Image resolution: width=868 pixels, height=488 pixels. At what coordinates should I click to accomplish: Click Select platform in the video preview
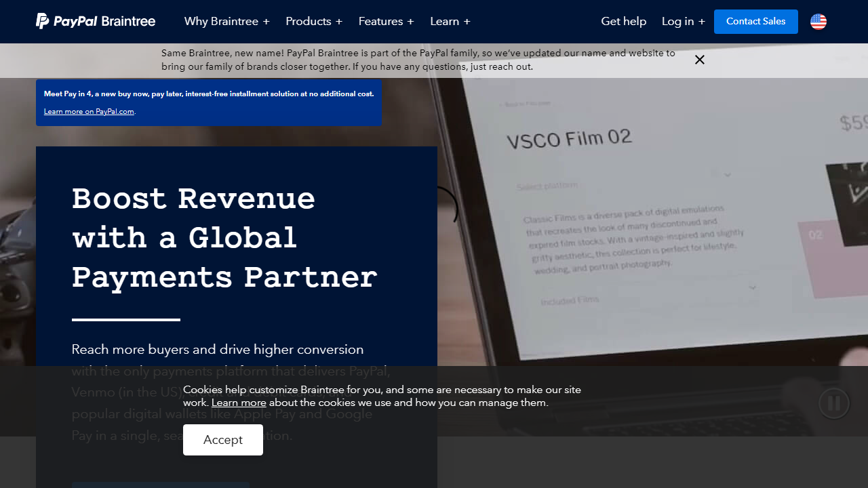(547, 186)
